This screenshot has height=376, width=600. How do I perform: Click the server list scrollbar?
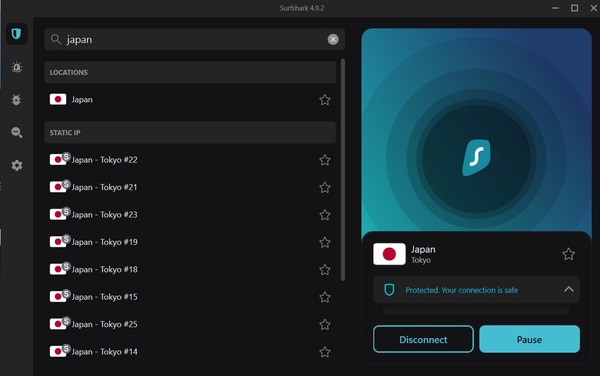tap(343, 170)
